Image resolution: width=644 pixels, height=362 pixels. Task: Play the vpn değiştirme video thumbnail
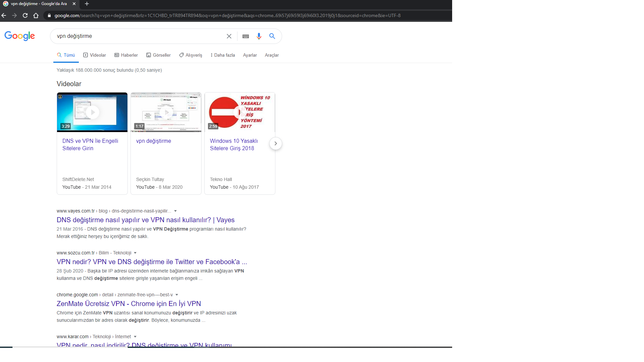[166, 112]
